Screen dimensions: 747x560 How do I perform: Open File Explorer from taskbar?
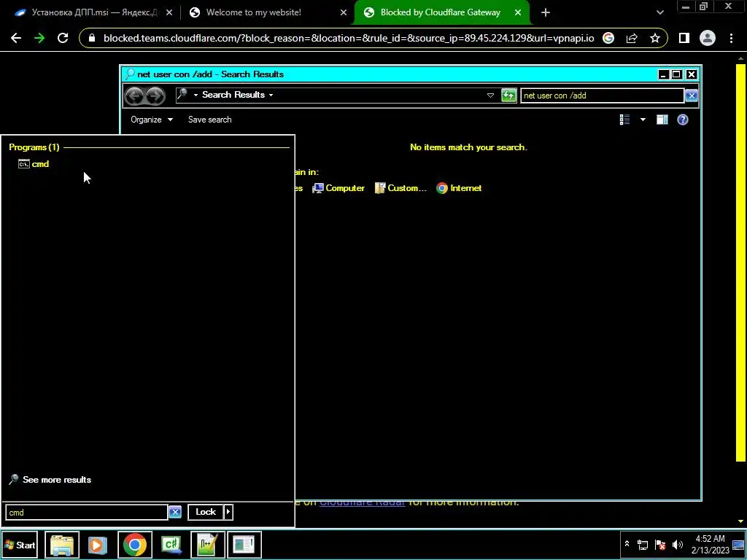pyautogui.click(x=62, y=545)
